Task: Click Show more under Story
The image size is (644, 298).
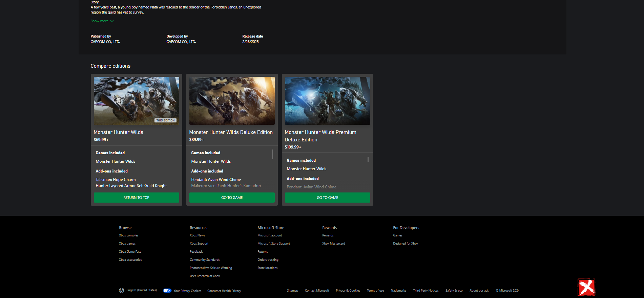Action: coord(102,21)
